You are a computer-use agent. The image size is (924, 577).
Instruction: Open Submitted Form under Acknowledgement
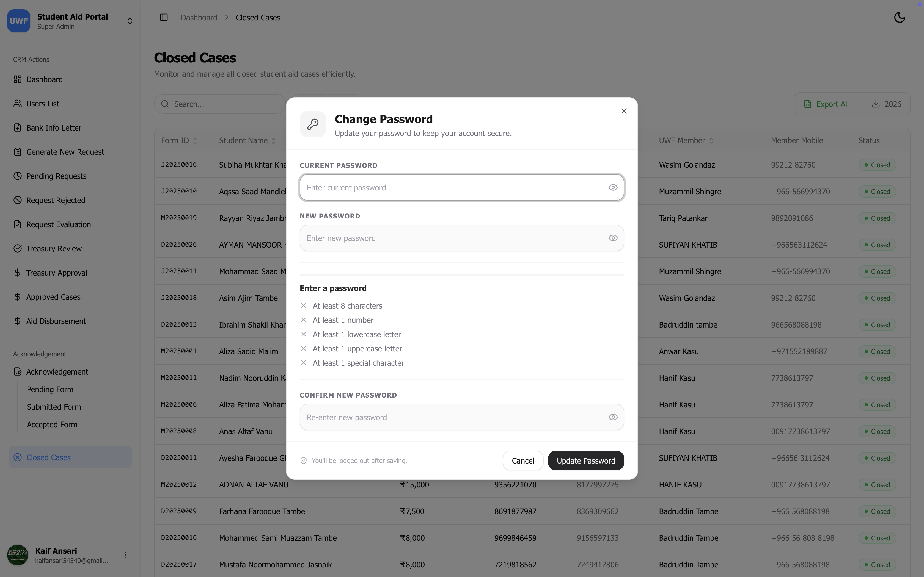(x=54, y=407)
